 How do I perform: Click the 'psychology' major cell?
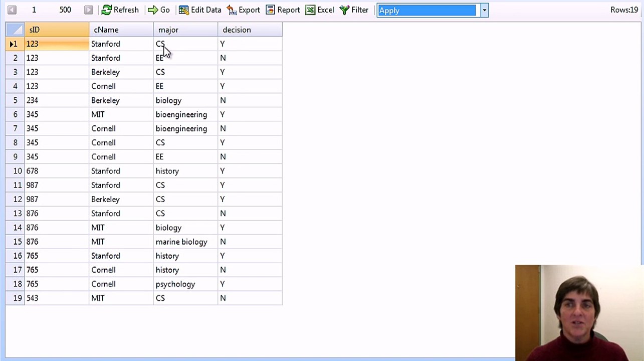coord(185,284)
